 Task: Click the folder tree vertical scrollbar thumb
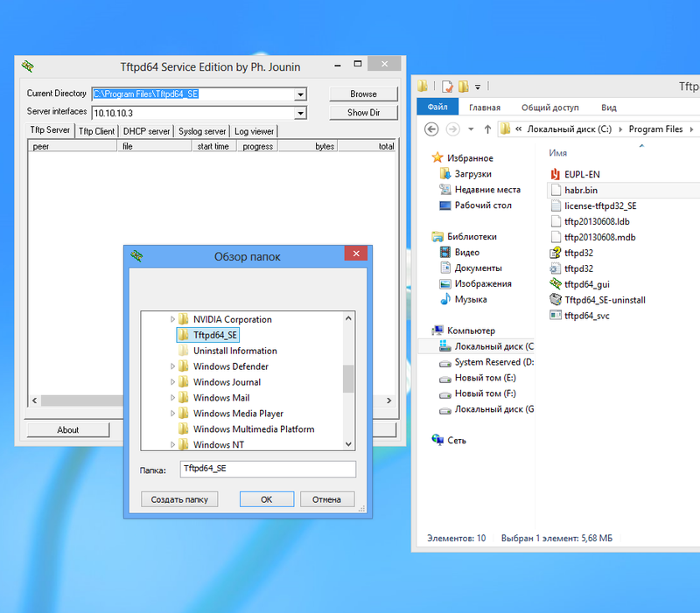(x=348, y=379)
